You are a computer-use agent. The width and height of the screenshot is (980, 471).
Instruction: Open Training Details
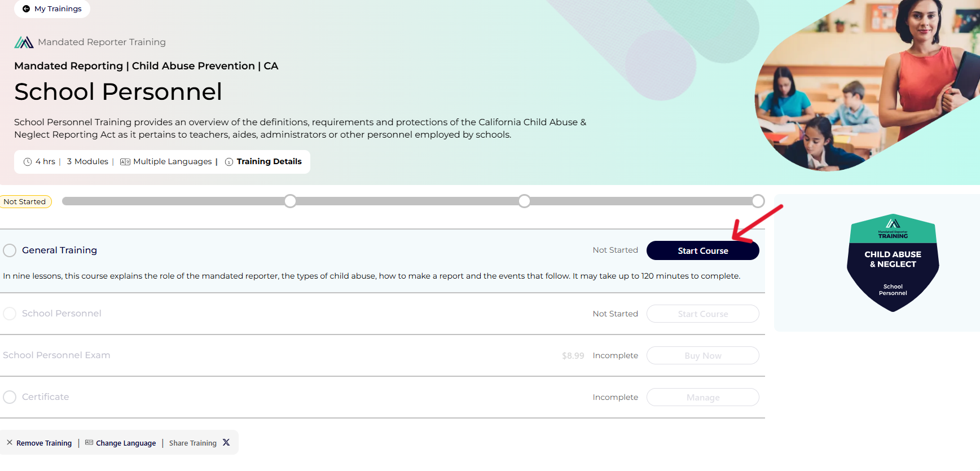click(269, 162)
